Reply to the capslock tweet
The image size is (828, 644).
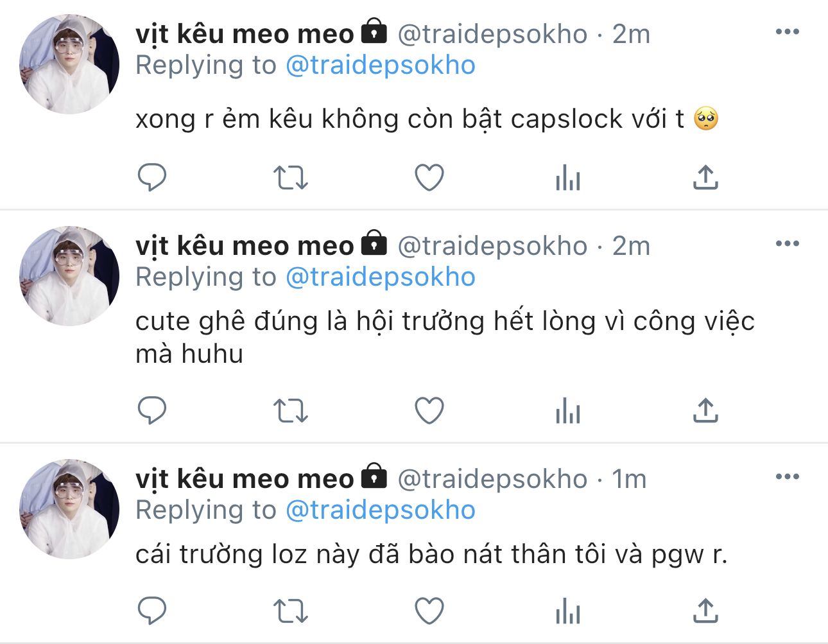click(x=152, y=177)
